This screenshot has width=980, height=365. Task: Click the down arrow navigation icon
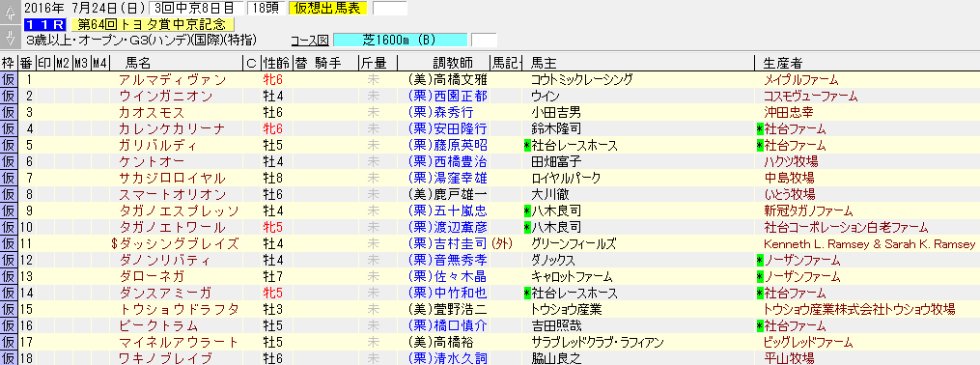tap(9, 38)
